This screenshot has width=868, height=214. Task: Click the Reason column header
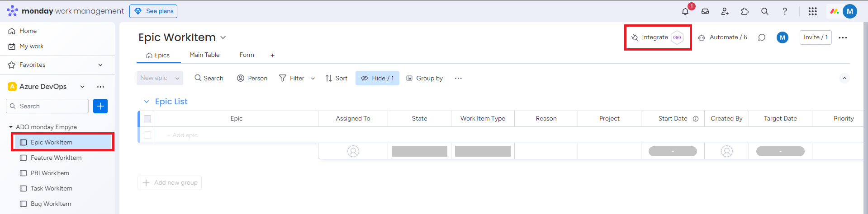coord(546,119)
